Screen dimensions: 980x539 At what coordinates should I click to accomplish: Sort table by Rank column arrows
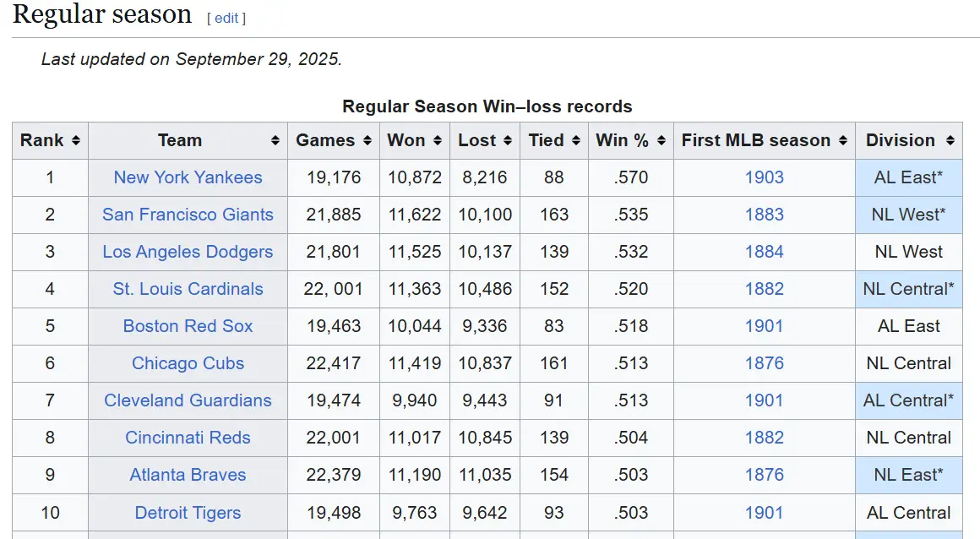pos(76,141)
